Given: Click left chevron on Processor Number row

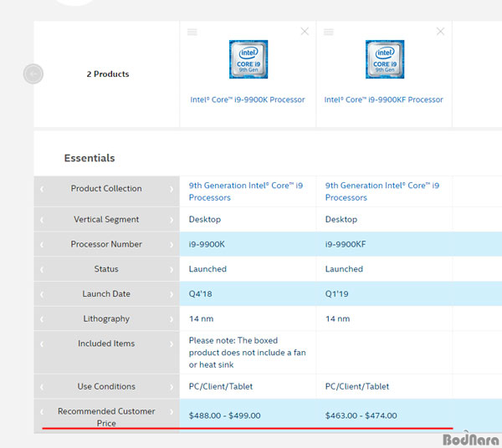Looking at the screenshot, I should [42, 245].
